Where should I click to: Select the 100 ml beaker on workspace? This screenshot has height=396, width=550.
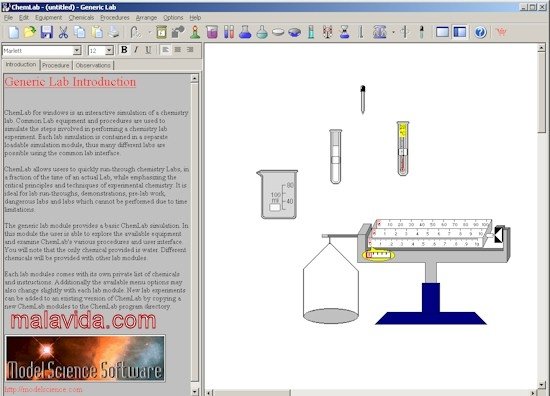pyautogui.click(x=277, y=194)
